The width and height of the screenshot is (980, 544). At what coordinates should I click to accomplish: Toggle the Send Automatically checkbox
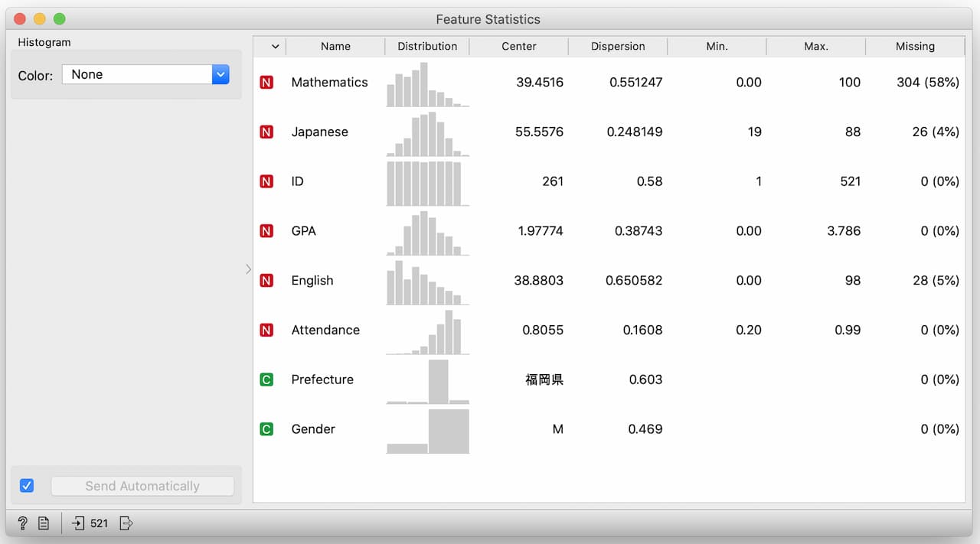27,486
